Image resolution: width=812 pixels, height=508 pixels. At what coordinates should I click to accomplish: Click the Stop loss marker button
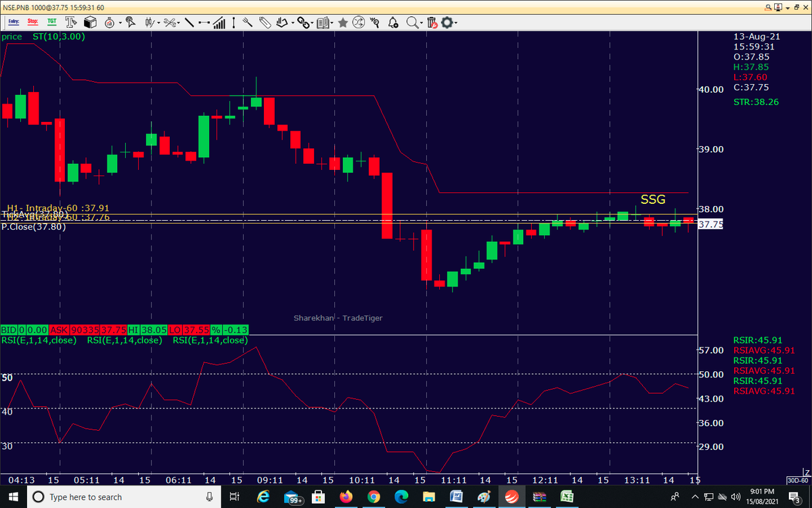tap(32, 22)
